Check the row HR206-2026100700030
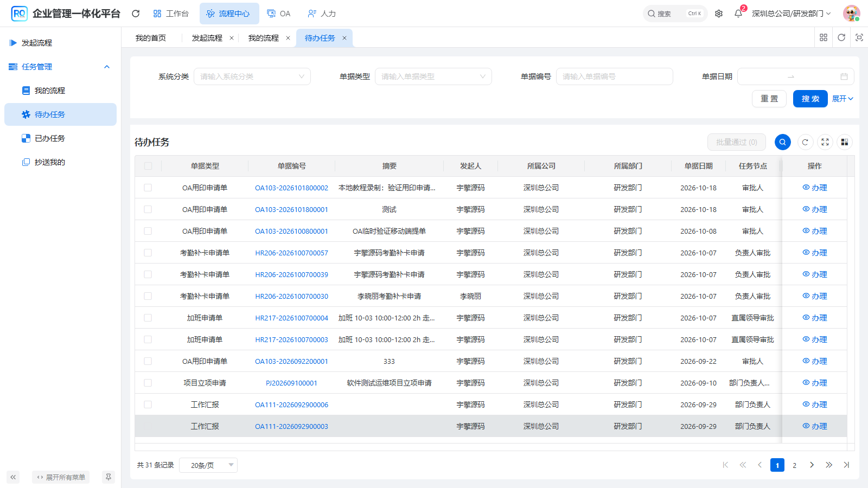 pos(148,296)
